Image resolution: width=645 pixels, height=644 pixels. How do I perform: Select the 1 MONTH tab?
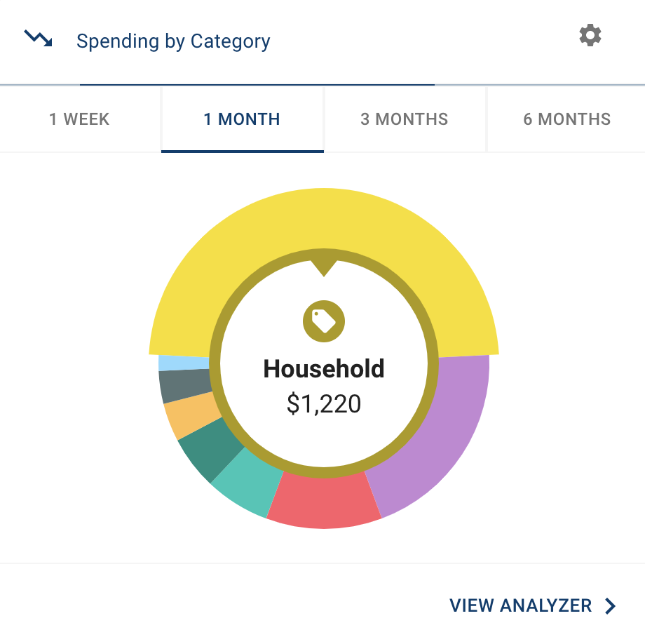(x=242, y=119)
